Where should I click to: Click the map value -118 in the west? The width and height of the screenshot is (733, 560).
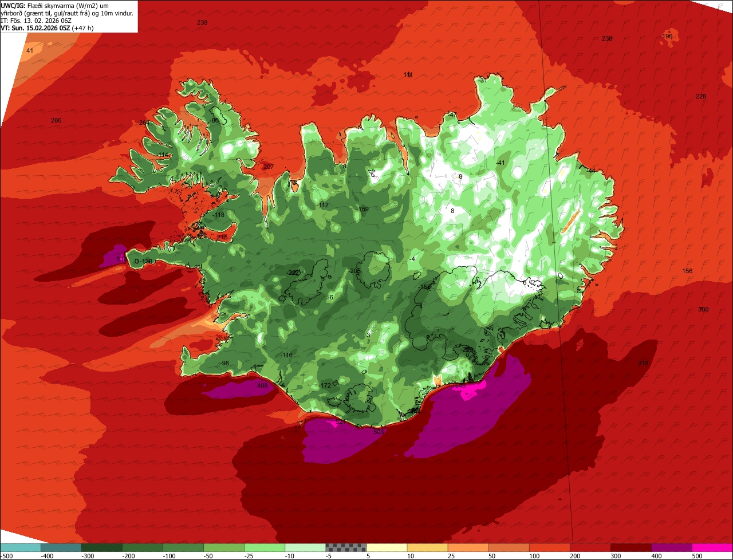[x=219, y=215]
